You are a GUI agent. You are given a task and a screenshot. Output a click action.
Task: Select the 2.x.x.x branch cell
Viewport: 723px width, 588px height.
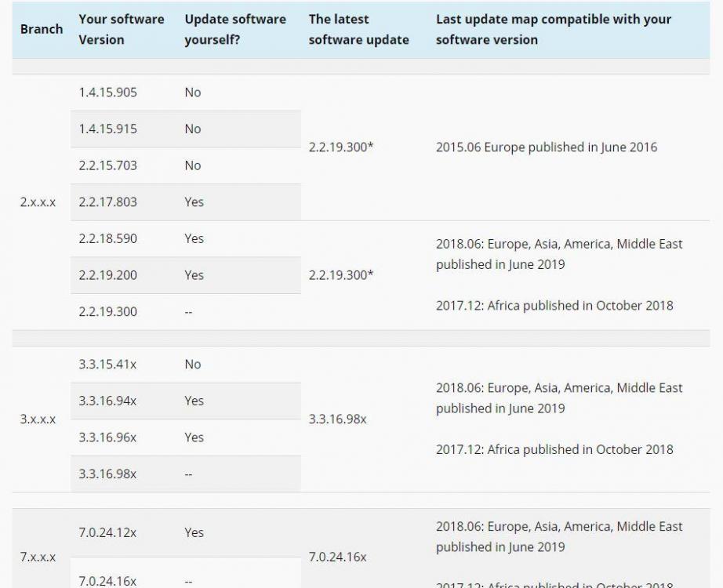pyautogui.click(x=38, y=202)
